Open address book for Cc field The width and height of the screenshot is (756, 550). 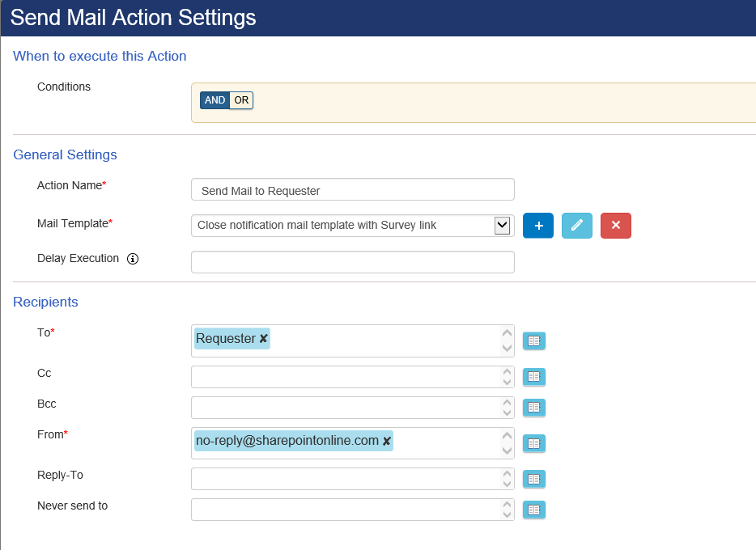tap(534, 377)
